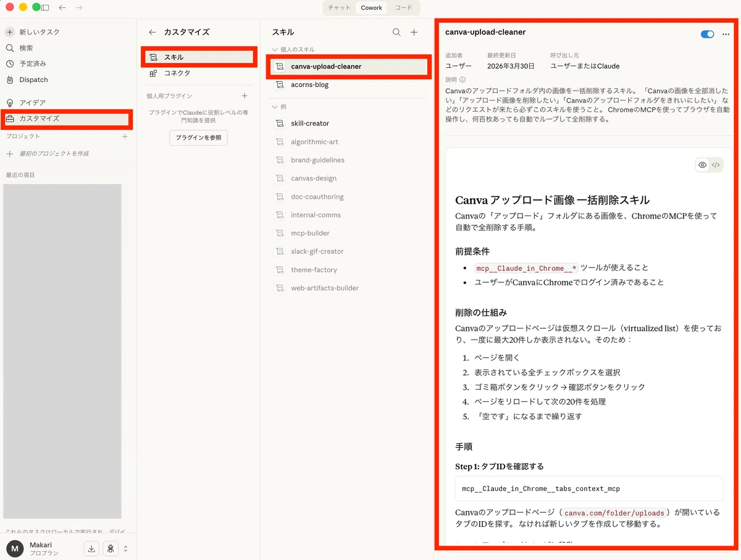Click the Canva アップロード画像 一括削除スキル heading
The width and height of the screenshot is (741, 560).
[x=552, y=200]
